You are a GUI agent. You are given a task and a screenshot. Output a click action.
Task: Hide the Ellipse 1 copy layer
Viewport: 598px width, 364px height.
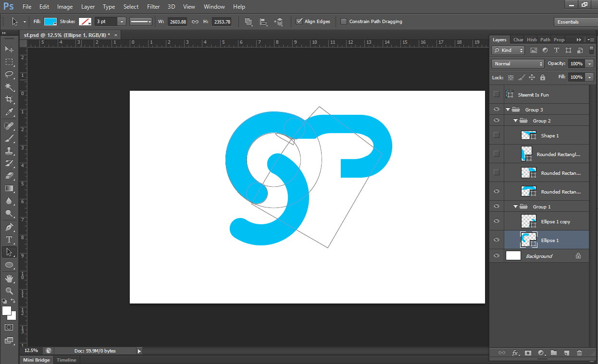pyautogui.click(x=497, y=221)
